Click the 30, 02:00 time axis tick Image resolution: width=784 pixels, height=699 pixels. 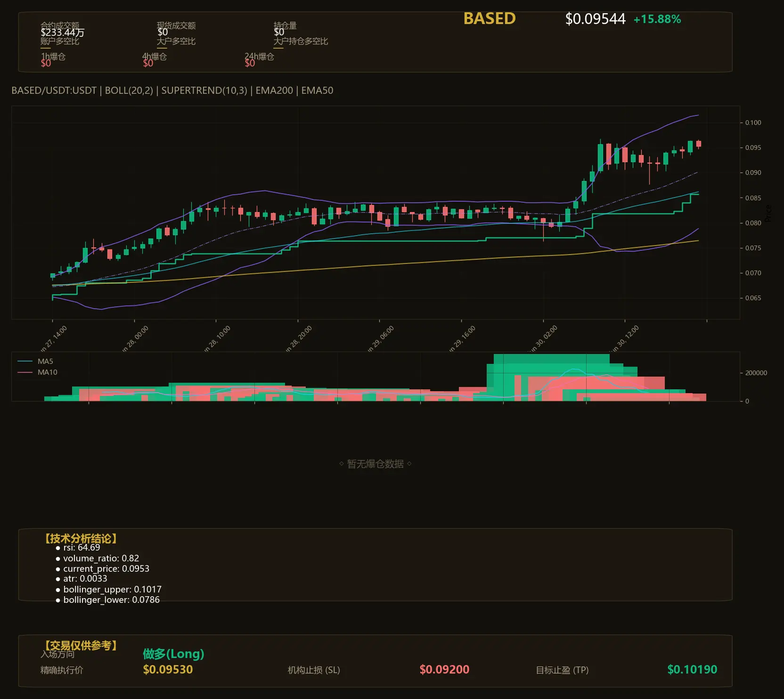point(544,338)
